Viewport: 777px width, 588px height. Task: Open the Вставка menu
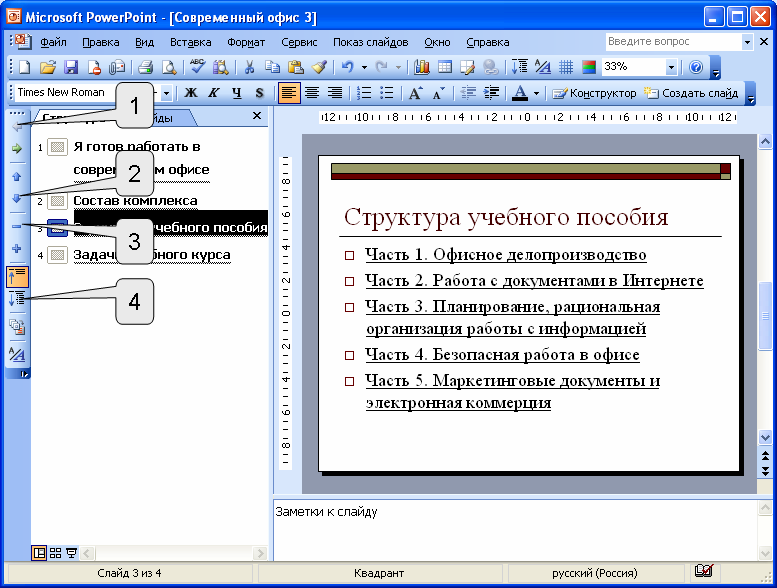tap(190, 43)
